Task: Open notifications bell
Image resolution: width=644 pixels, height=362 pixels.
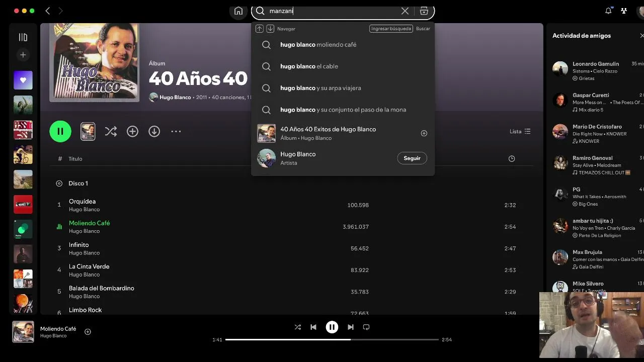Action: (608, 11)
